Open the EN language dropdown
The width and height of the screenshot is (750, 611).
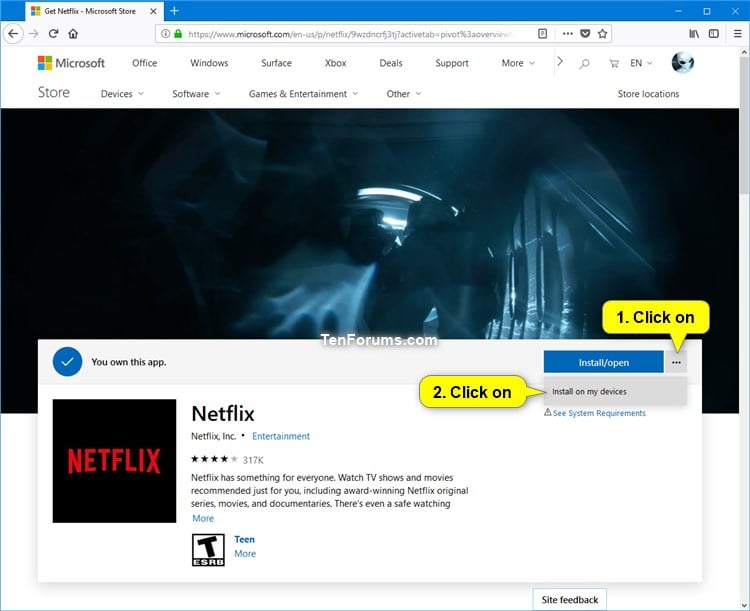click(641, 63)
